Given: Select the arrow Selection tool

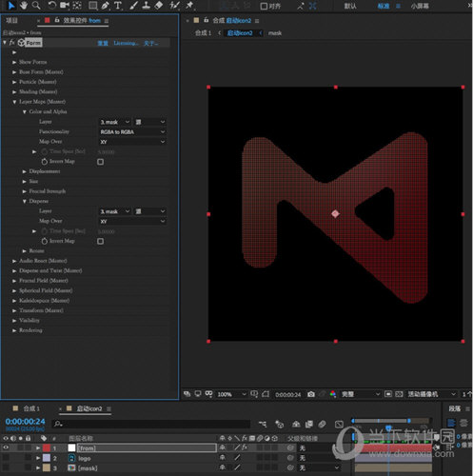Looking at the screenshot, I should [x=11, y=6].
